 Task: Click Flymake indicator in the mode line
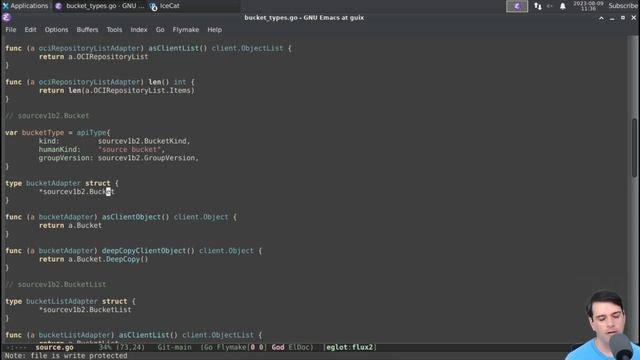[241, 347]
